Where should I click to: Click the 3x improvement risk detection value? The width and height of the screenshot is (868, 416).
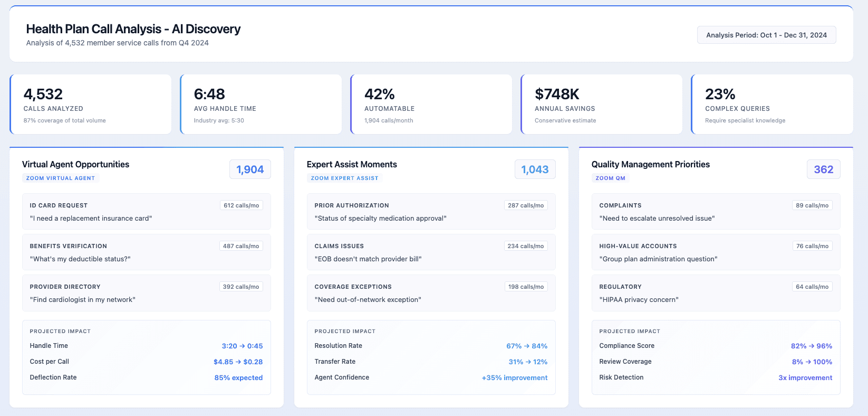pos(805,377)
